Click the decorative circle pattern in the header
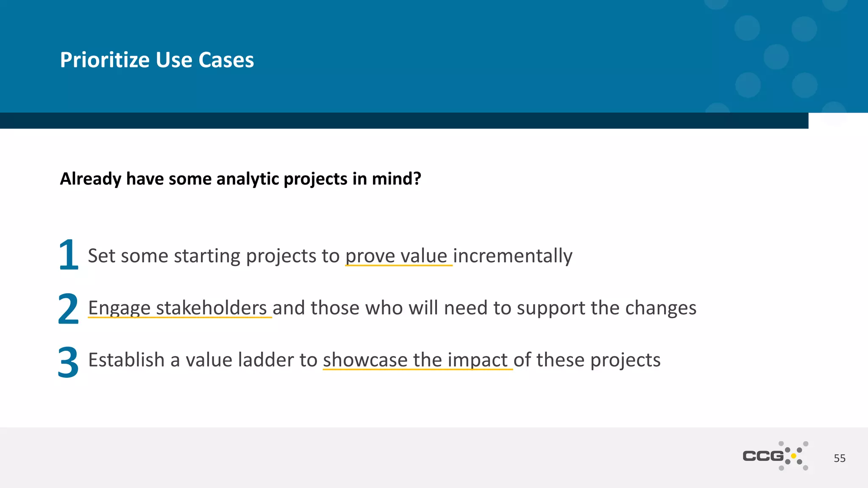 (776, 57)
